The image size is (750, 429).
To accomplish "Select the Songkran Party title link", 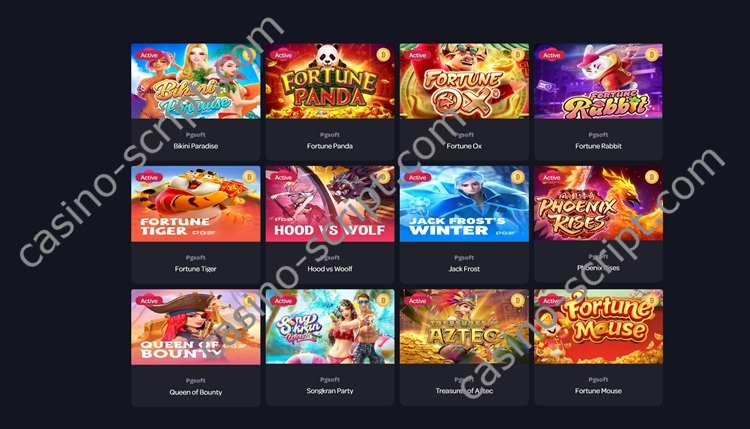I will click(x=330, y=391).
